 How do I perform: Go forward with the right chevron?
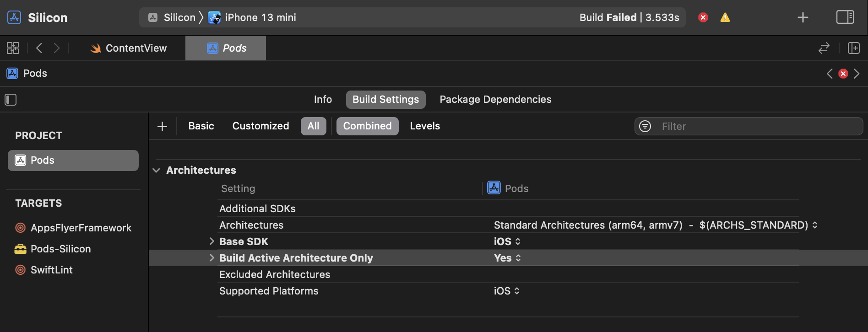(57, 48)
